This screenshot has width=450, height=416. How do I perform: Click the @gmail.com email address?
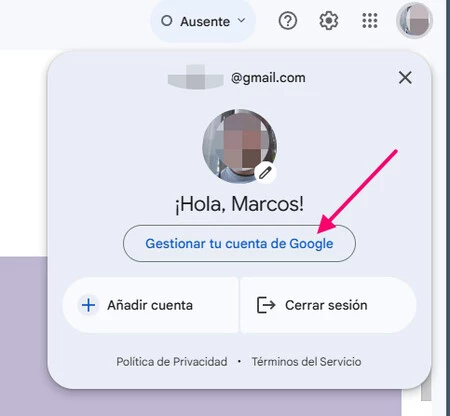[x=237, y=78]
